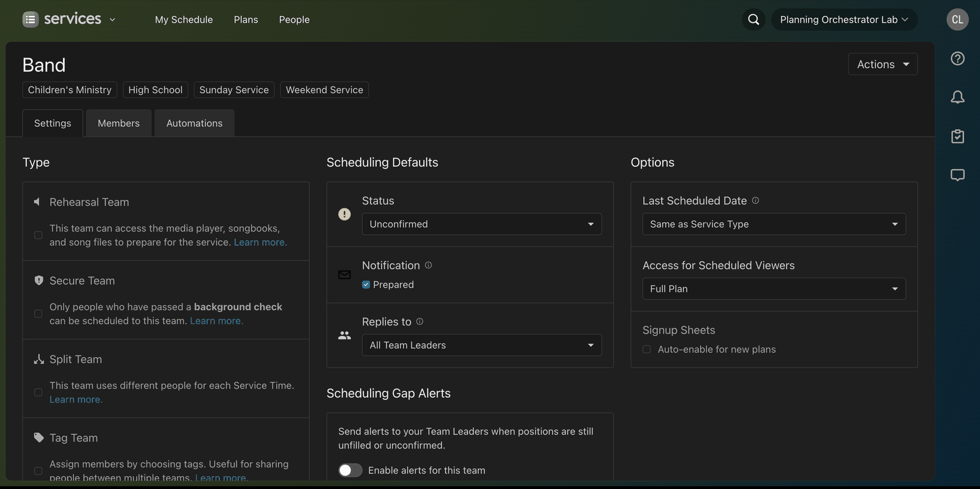
Task: Open the help question mark icon
Action: pyautogui.click(x=957, y=58)
